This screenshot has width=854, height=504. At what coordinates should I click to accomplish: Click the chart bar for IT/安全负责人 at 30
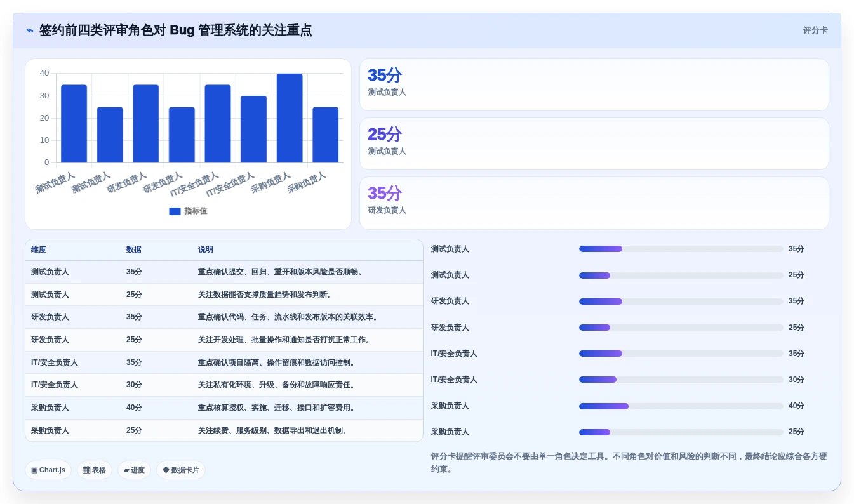point(253,129)
